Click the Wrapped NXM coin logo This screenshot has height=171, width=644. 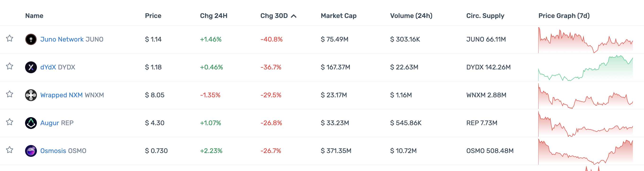31,95
